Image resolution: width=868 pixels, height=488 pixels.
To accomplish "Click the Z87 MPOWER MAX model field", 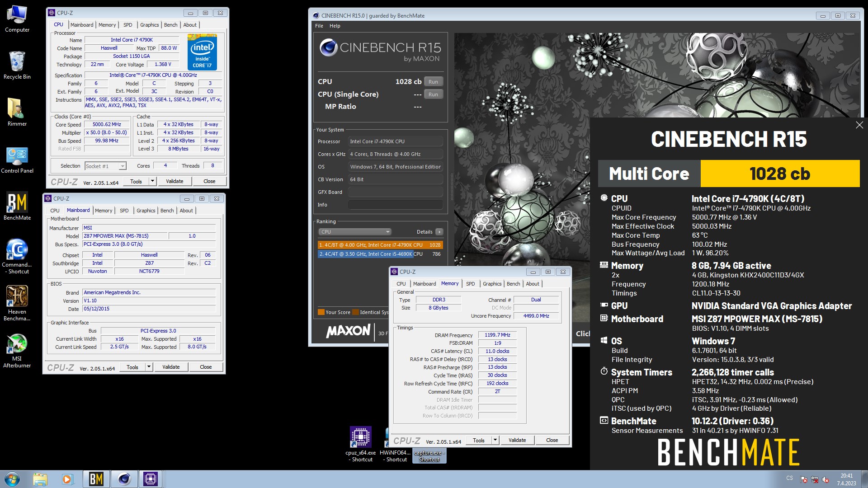I will [x=125, y=236].
